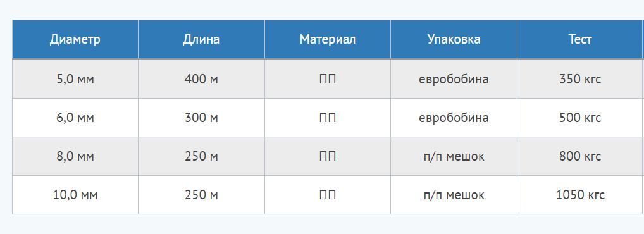The image size is (644, 234).
Task: Click the Длина column header
Action: (x=201, y=39)
